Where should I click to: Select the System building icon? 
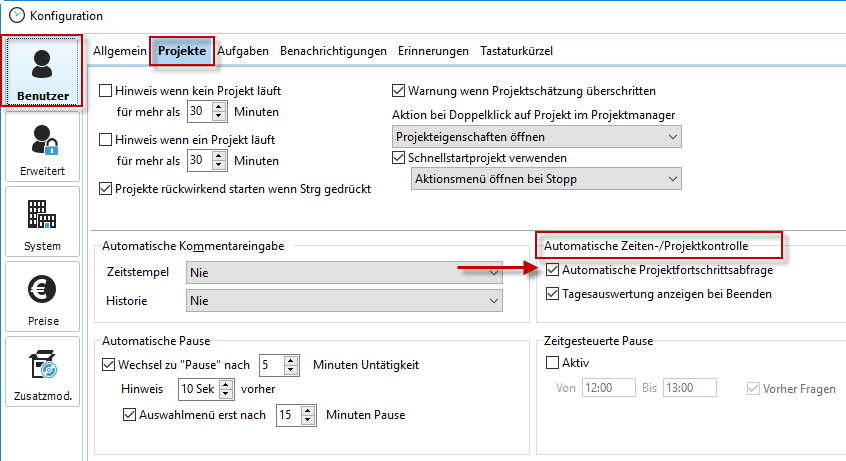tap(42, 221)
